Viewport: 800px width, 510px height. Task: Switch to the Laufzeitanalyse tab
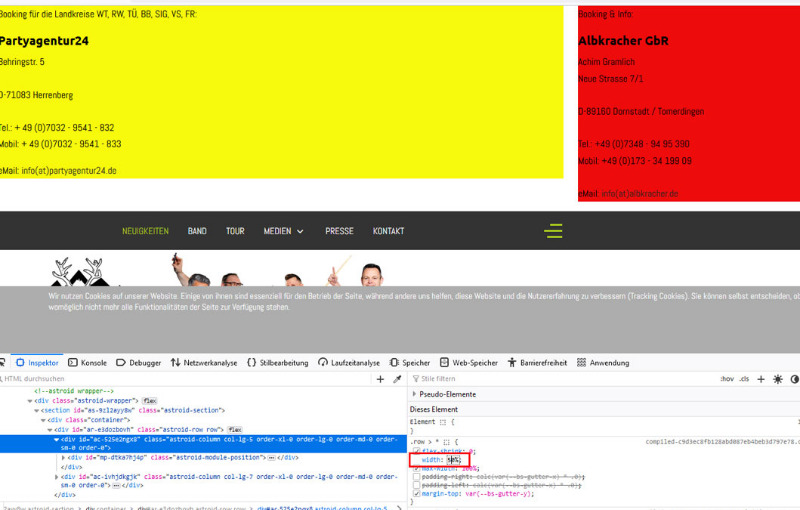click(349, 363)
